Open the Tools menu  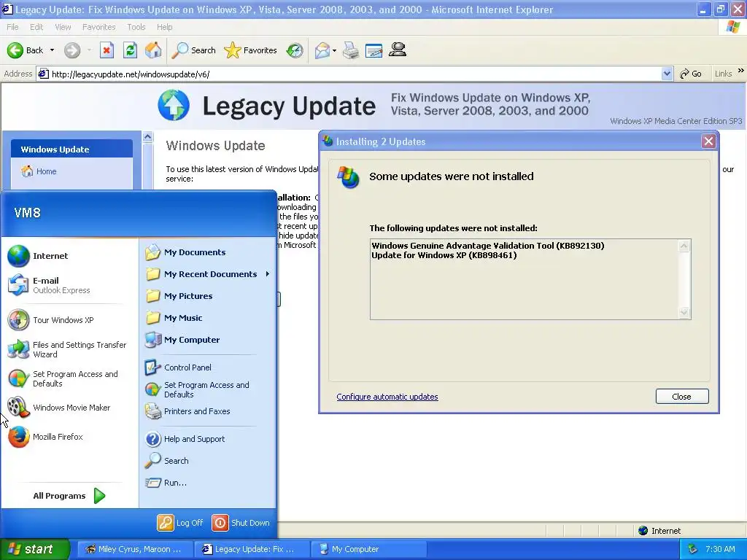pyautogui.click(x=136, y=27)
